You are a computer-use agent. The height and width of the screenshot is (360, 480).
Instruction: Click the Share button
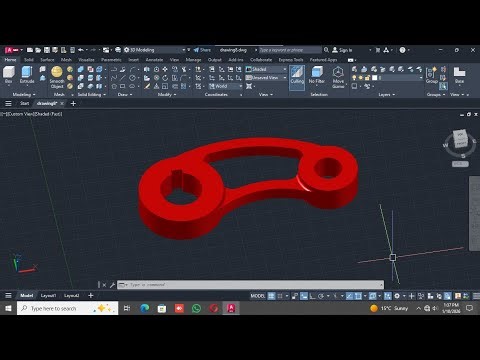pos(202,50)
